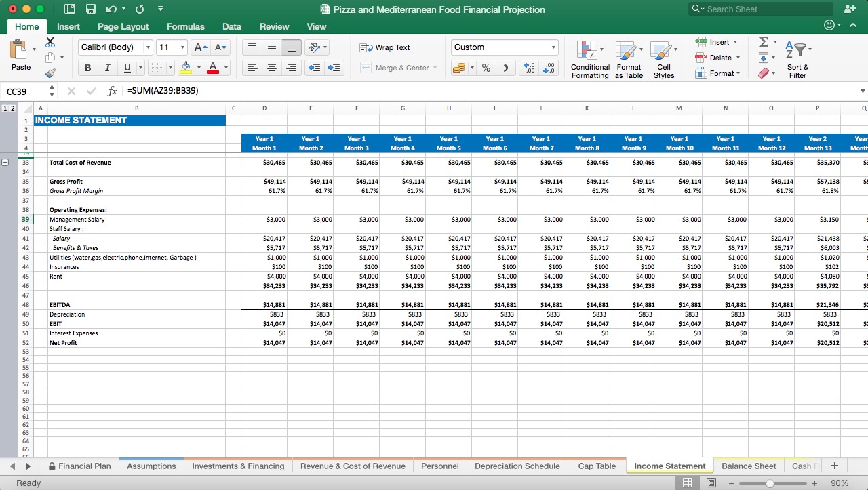868x490 pixels.
Task: Show outline level 1
Action: click(x=5, y=108)
